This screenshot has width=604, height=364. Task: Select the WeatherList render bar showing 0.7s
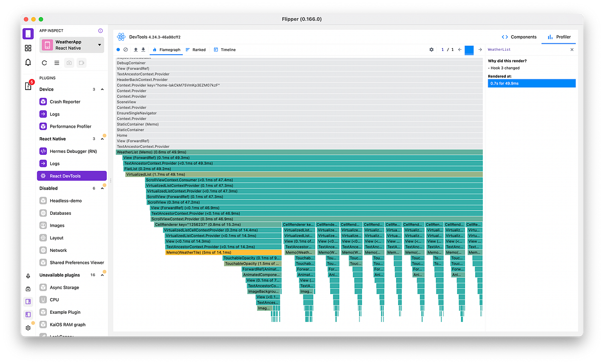[x=532, y=83]
